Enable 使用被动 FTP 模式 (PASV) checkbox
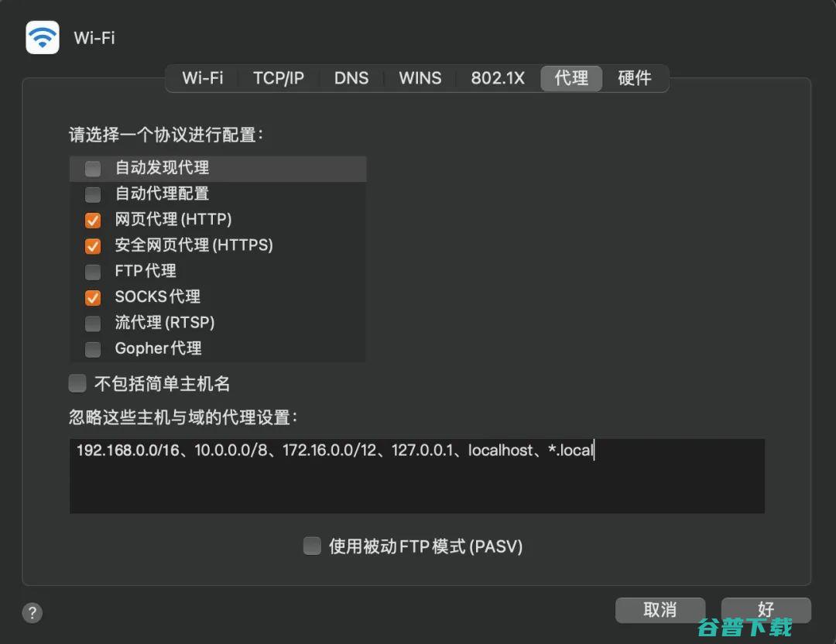 312,546
